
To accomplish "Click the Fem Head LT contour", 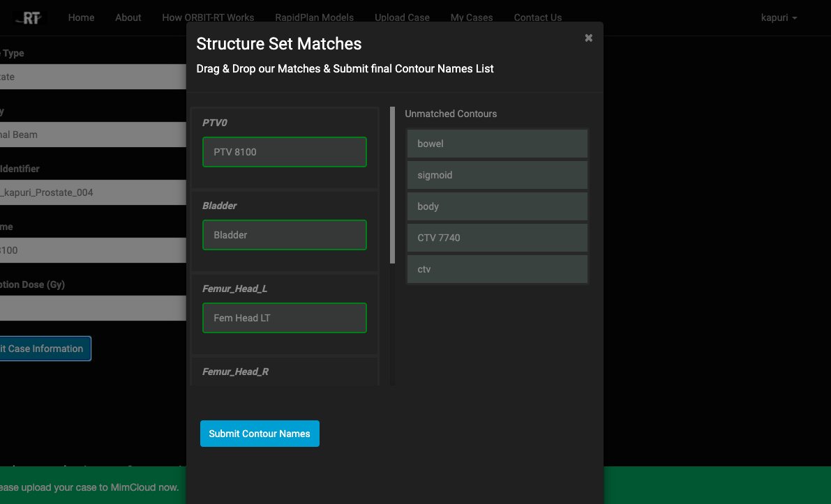I will click(284, 318).
